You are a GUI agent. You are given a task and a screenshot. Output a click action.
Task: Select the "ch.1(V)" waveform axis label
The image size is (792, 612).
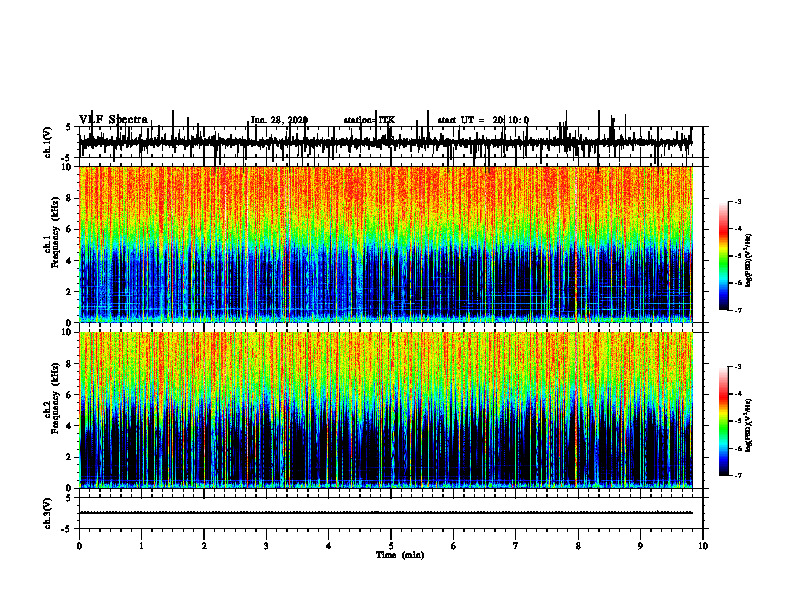coord(47,142)
